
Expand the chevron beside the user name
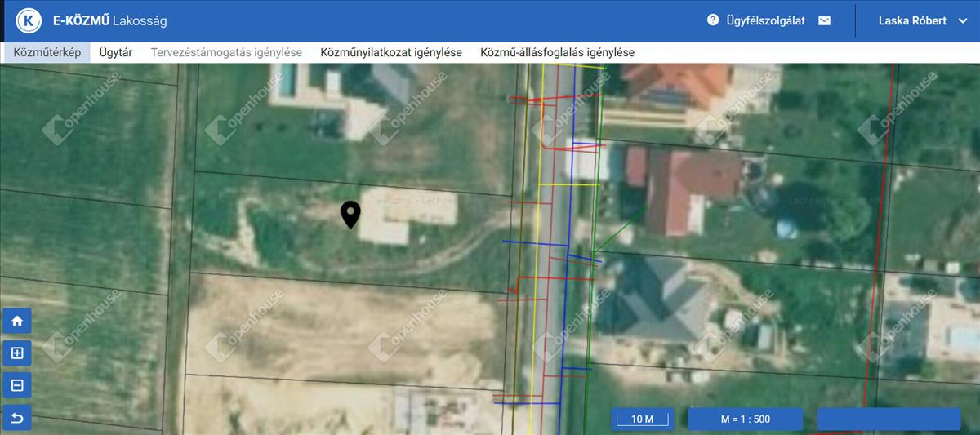(962, 20)
